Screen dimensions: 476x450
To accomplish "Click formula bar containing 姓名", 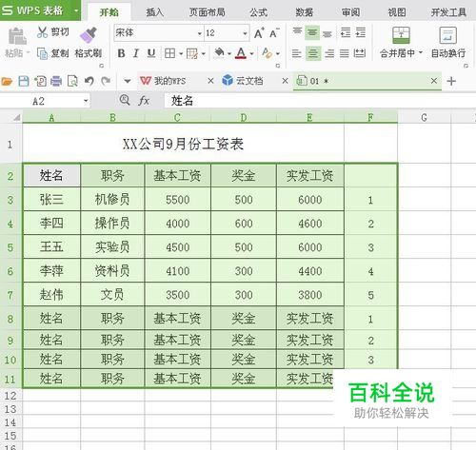I will (x=320, y=101).
